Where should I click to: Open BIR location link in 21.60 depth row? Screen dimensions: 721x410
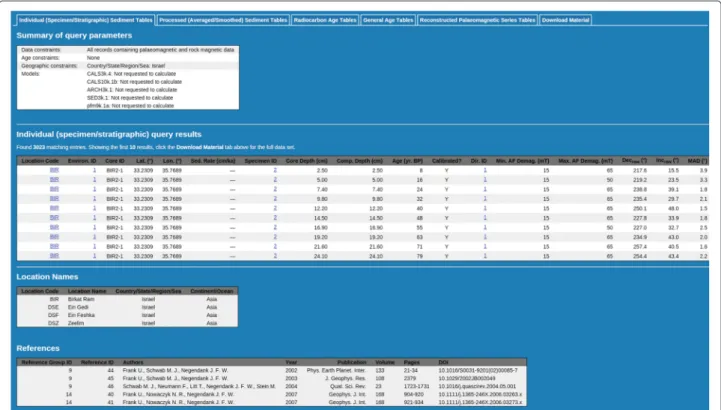pyautogui.click(x=54, y=246)
